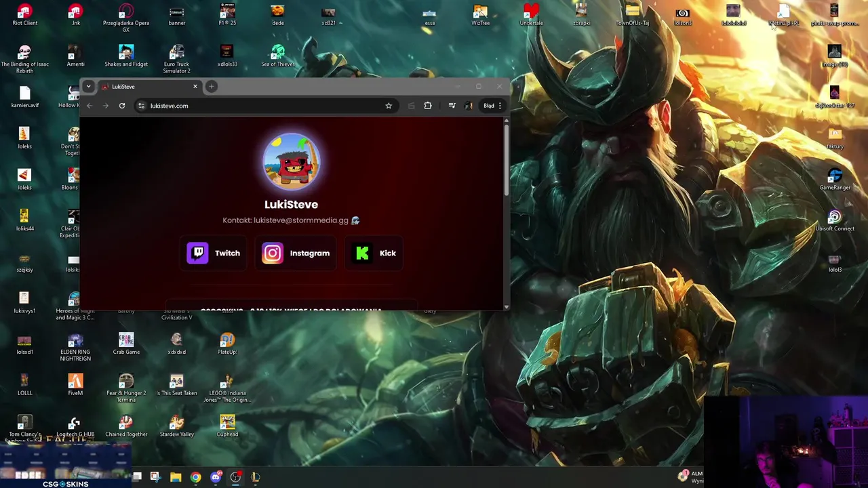
Task: Open Discord from the taskbar
Action: [x=216, y=477]
